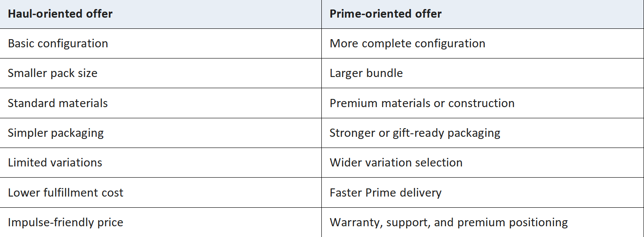Click the 'Larger bundle' cell

tap(483, 73)
